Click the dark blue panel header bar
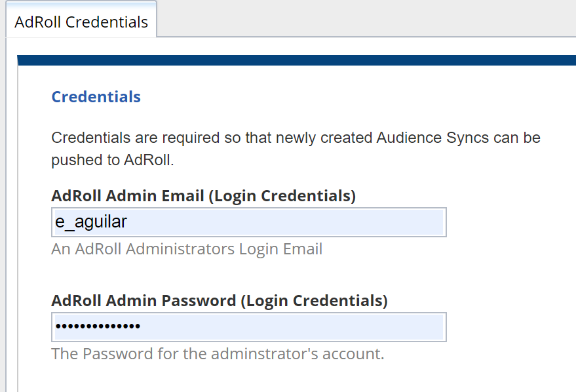This screenshot has height=392, width=576. [296, 61]
